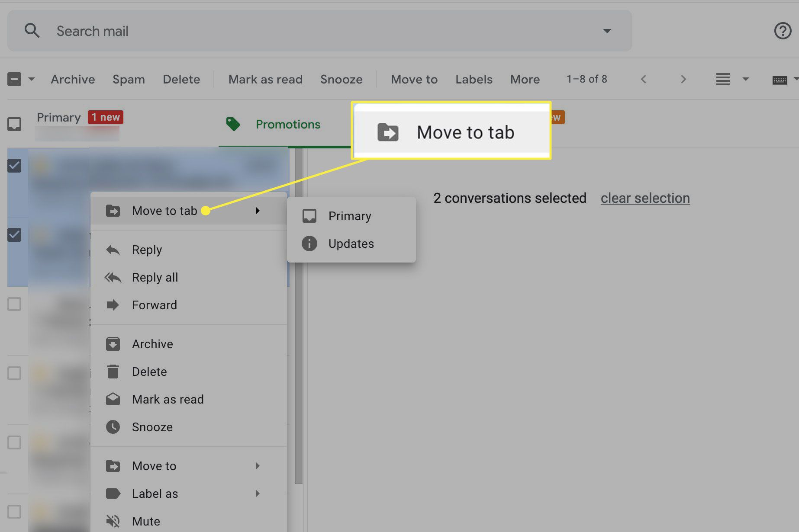
Task: Expand the Move to tab submenu arrow
Action: 258,211
